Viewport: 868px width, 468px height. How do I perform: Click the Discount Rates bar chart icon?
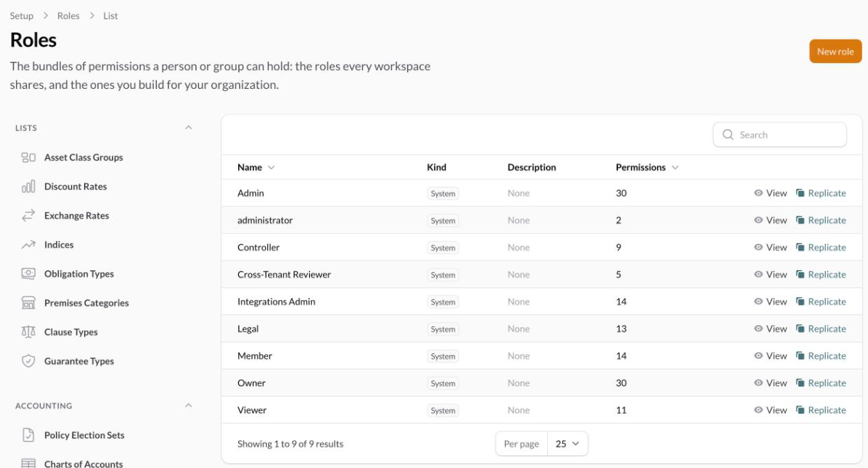pyautogui.click(x=28, y=187)
